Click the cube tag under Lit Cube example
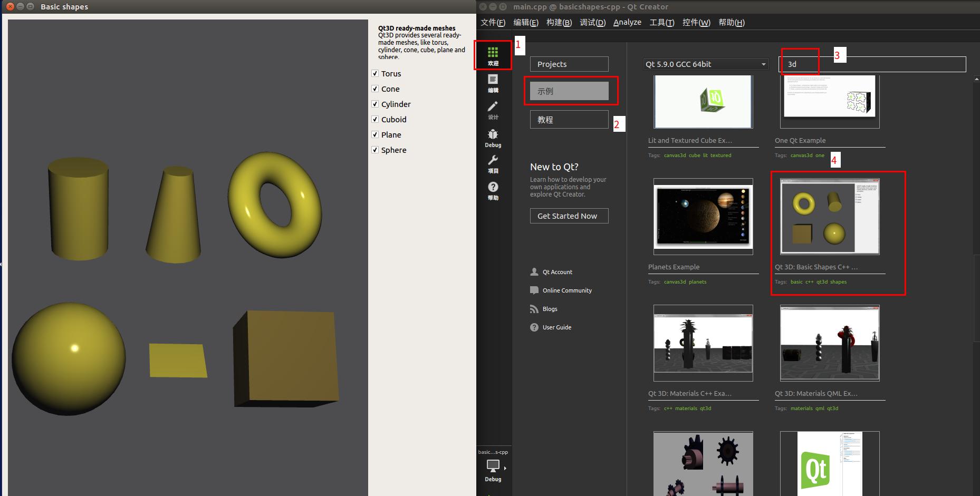Image resolution: width=980 pixels, height=496 pixels. pyautogui.click(x=694, y=155)
